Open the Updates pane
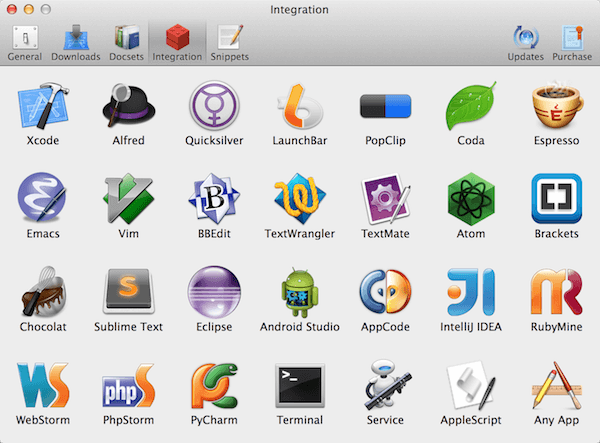 [525, 42]
